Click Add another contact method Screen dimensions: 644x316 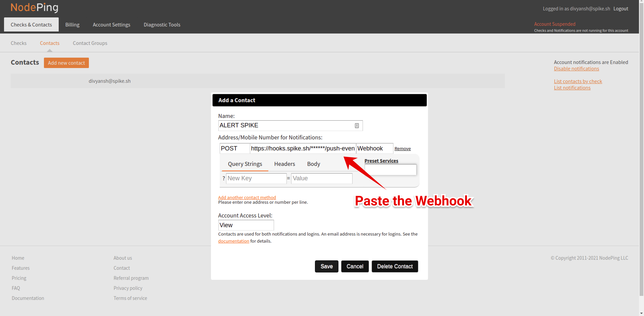point(247,197)
